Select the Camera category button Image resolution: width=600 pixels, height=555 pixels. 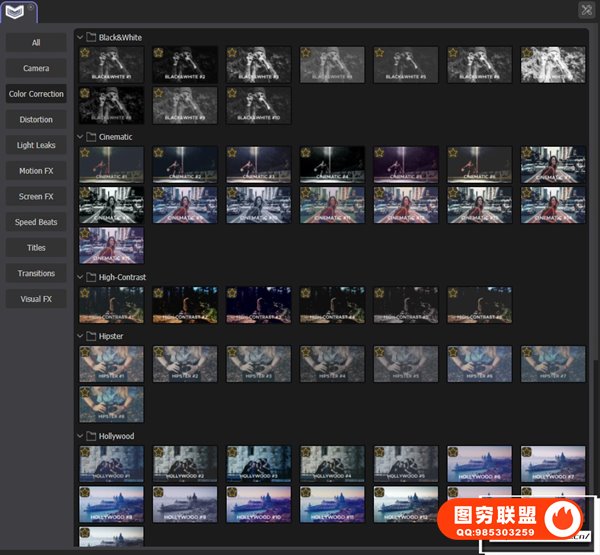pos(36,68)
